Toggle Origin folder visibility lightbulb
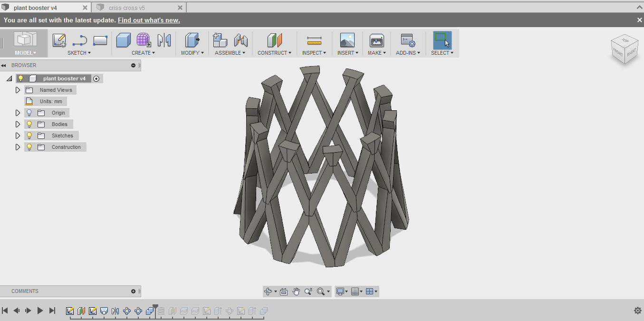The width and height of the screenshot is (644, 321). coord(29,113)
